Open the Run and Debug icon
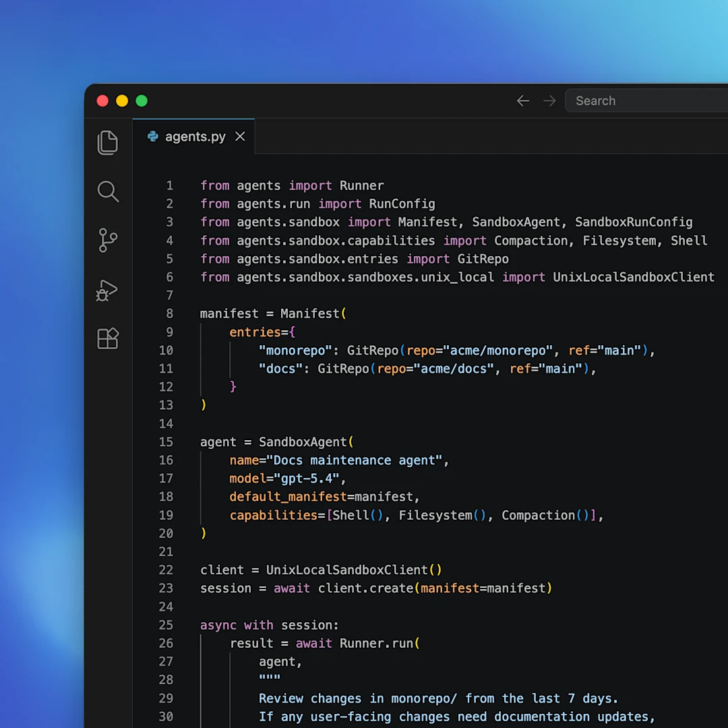Viewport: 728px width, 728px height. tap(107, 290)
